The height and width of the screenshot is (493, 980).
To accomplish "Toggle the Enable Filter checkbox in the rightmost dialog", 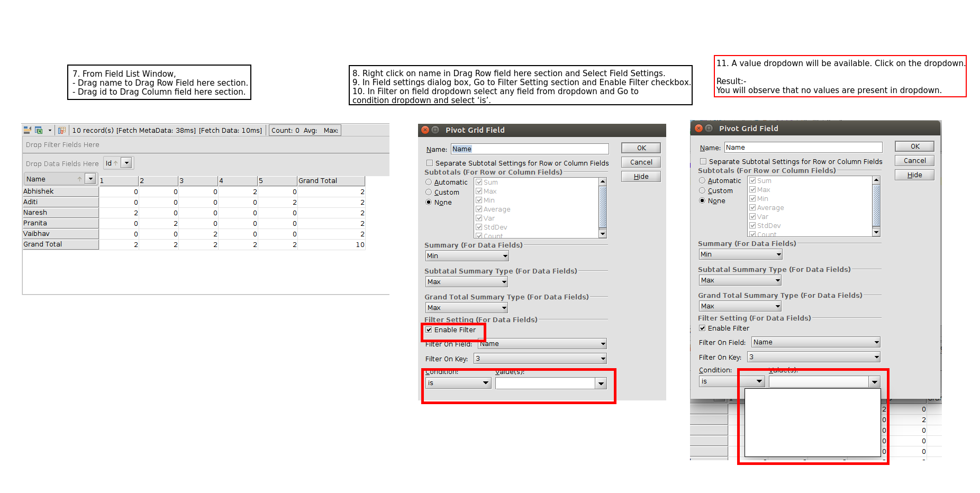I will coord(703,328).
